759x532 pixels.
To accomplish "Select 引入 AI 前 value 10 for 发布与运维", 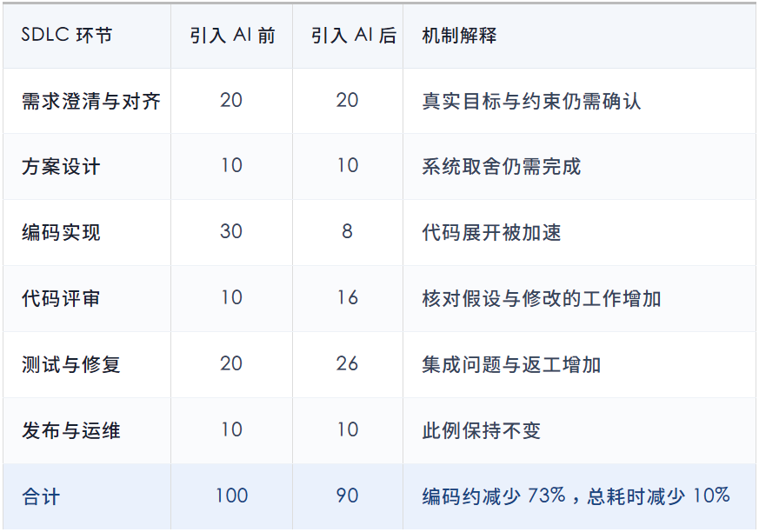I will coord(231,429).
